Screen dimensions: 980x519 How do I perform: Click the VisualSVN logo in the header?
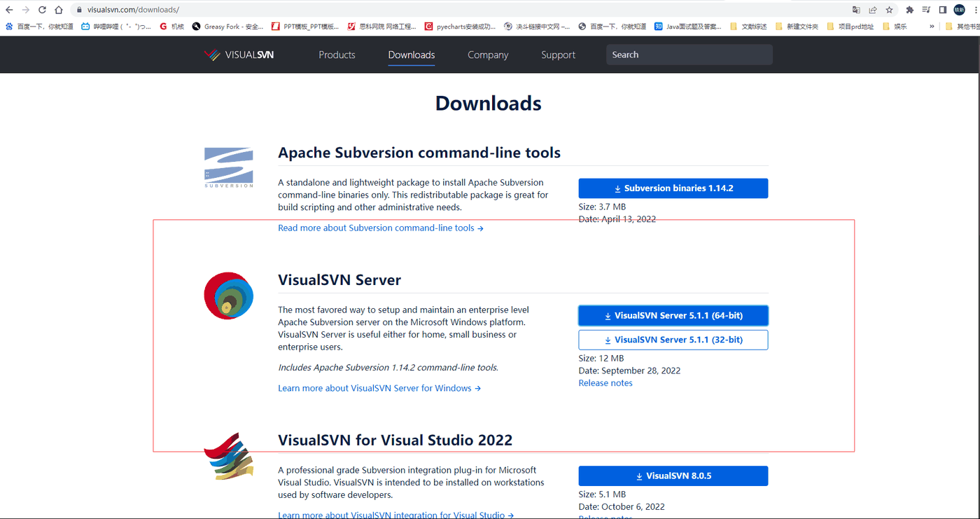coord(238,55)
